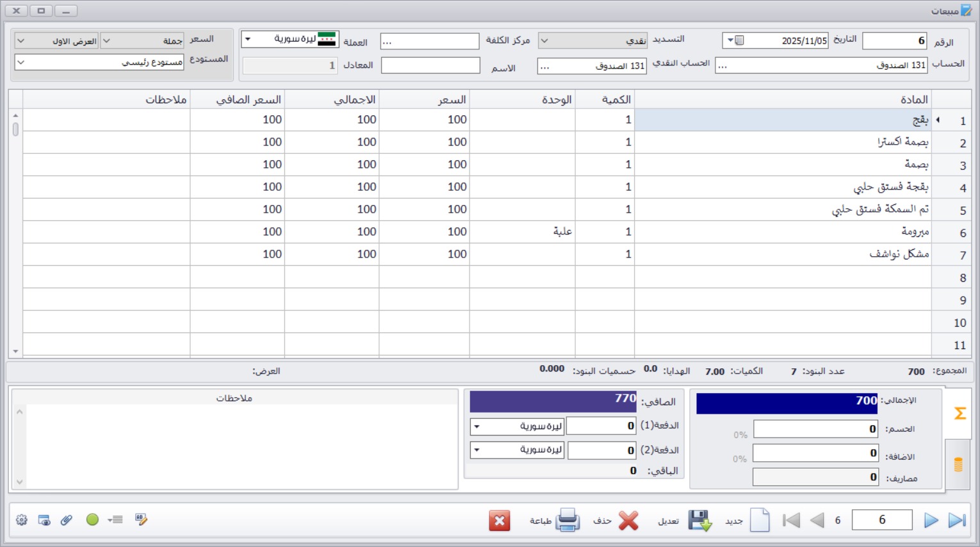Open the paperclip attachments icon
This screenshot has width=980, height=547.
click(67, 520)
